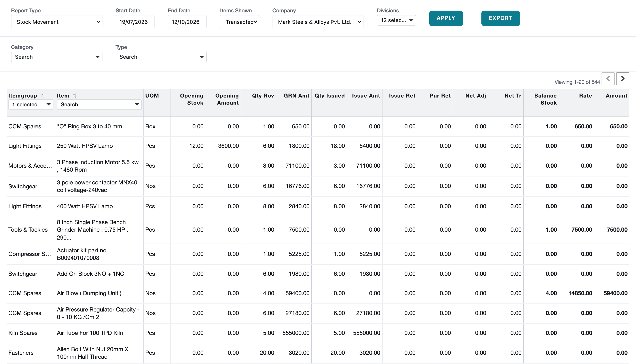
Task: Open Company selection dropdown
Action: click(318, 22)
